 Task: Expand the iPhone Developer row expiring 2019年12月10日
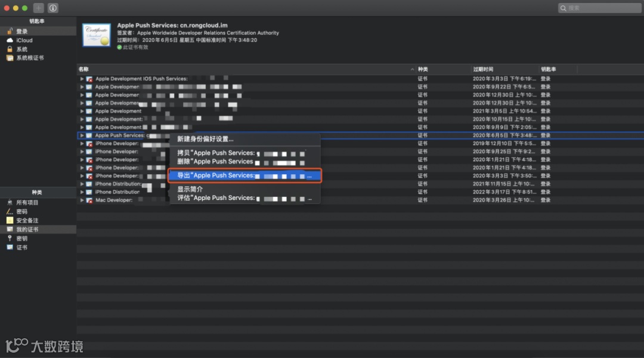click(82, 143)
